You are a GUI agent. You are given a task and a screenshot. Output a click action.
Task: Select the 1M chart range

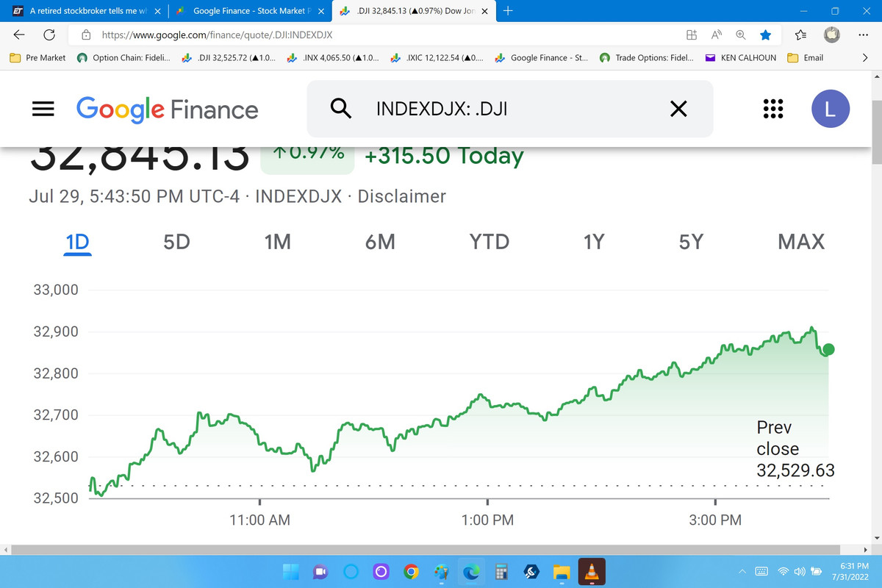(278, 242)
